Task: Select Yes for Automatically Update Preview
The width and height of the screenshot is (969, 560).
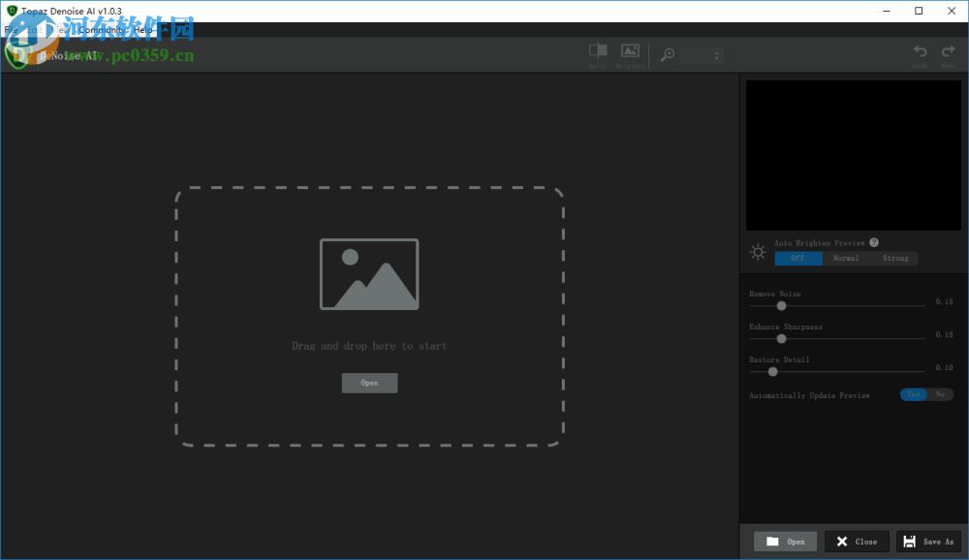Action: [914, 394]
